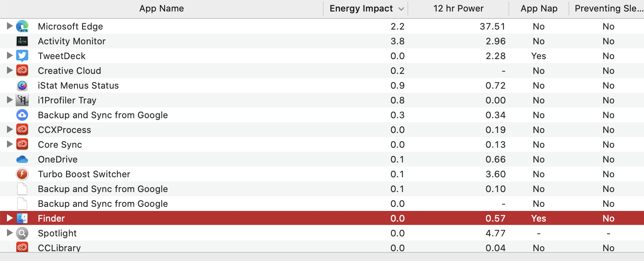The height and width of the screenshot is (261, 644).
Task: Select the Turbo Boost Switcher name
Action: (84, 174)
